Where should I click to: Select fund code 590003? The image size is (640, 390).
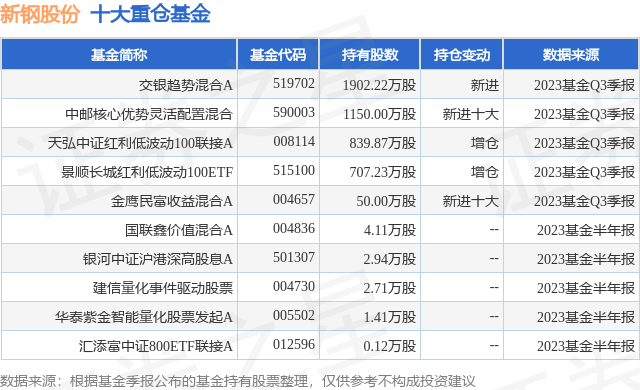pos(294,112)
